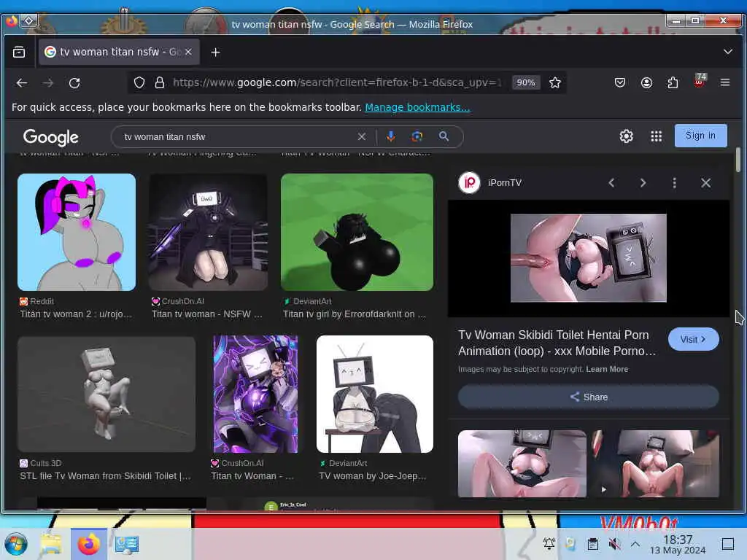Select the Firefox taskbar icon

88,544
